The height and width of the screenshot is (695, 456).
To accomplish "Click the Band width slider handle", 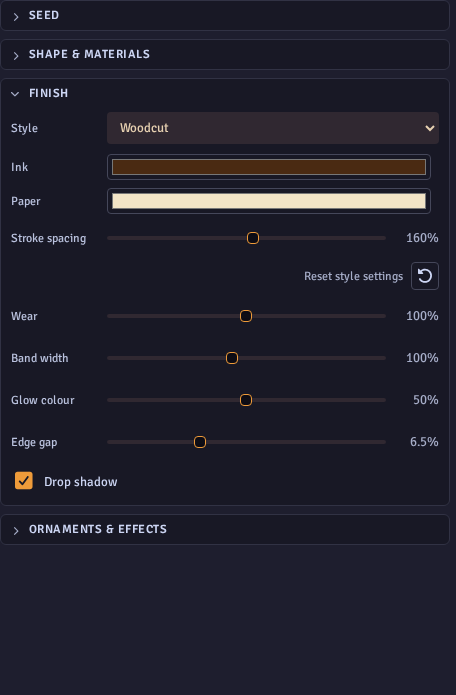I will pos(232,358).
